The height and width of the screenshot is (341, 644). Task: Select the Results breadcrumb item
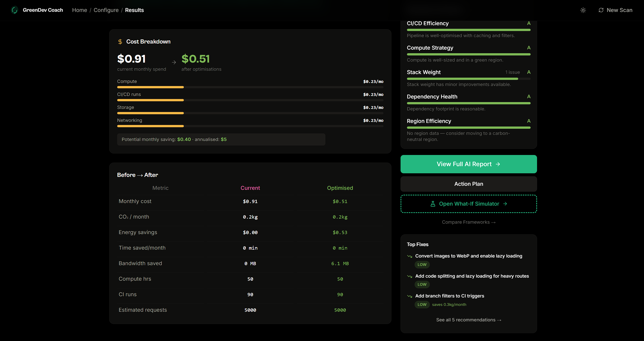click(x=134, y=10)
